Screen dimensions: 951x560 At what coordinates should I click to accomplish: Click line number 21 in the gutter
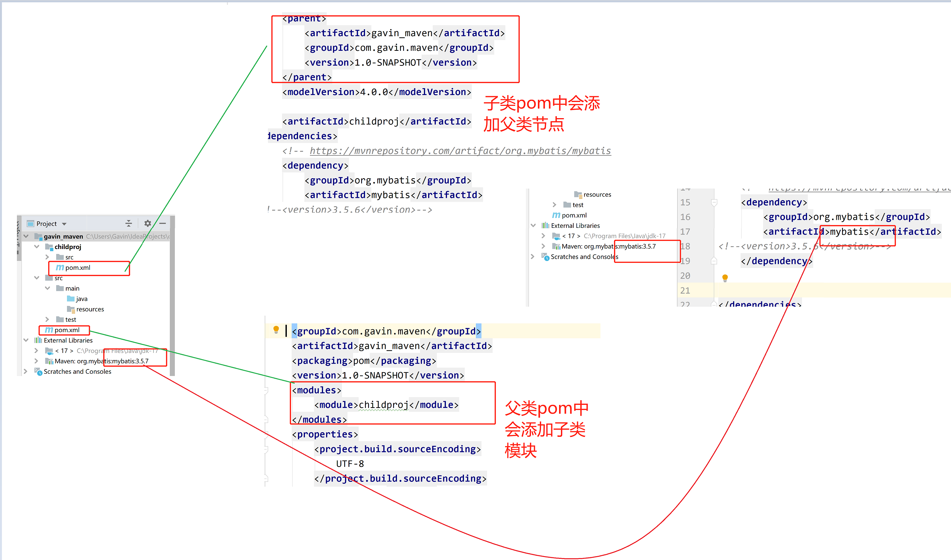click(x=685, y=291)
